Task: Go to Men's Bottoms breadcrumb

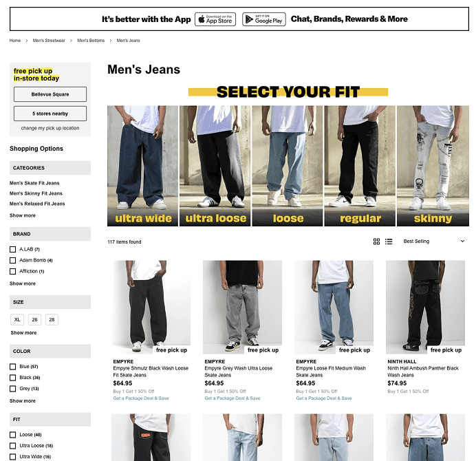Action: [91, 41]
